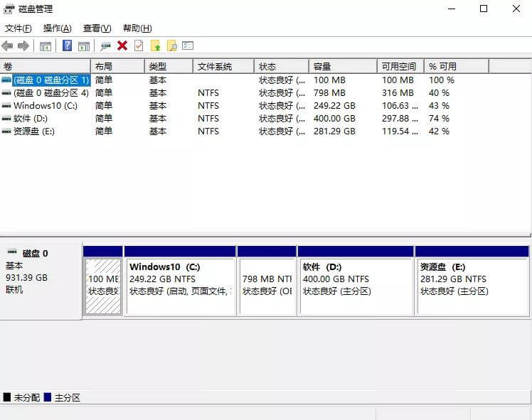Open the 操作(A) menu

[x=58, y=28]
